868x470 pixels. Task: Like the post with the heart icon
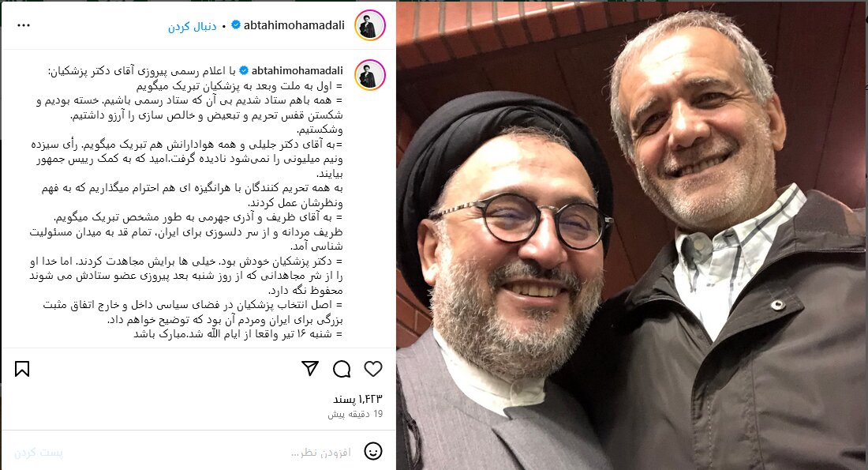click(373, 369)
